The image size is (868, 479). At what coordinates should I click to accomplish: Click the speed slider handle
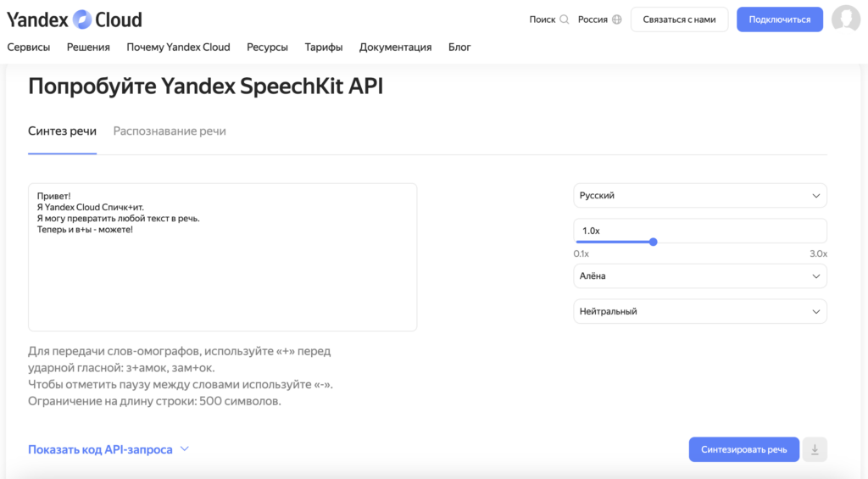point(654,242)
